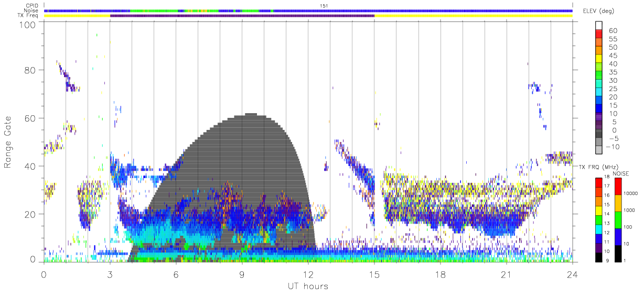Click Range Gate axis tick label '100'
The height and width of the screenshot is (297, 644).
point(28,25)
